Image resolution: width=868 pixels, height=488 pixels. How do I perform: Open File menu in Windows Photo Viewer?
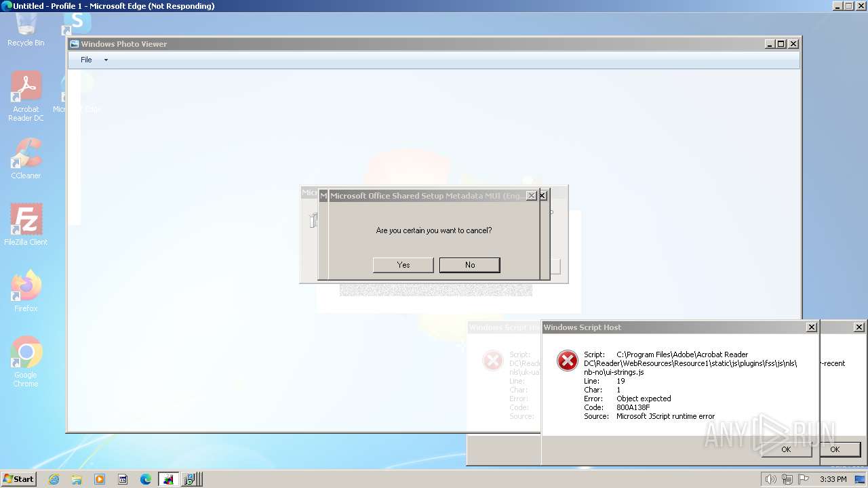click(86, 60)
